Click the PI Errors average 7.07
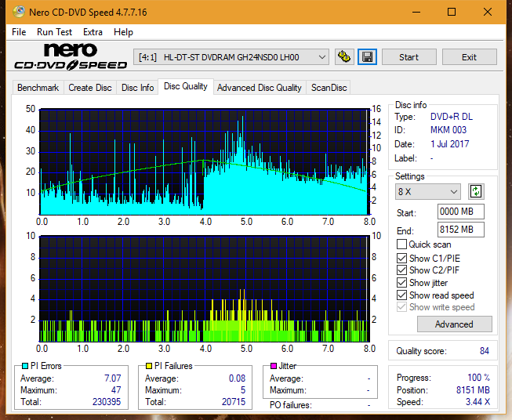 tap(113, 378)
